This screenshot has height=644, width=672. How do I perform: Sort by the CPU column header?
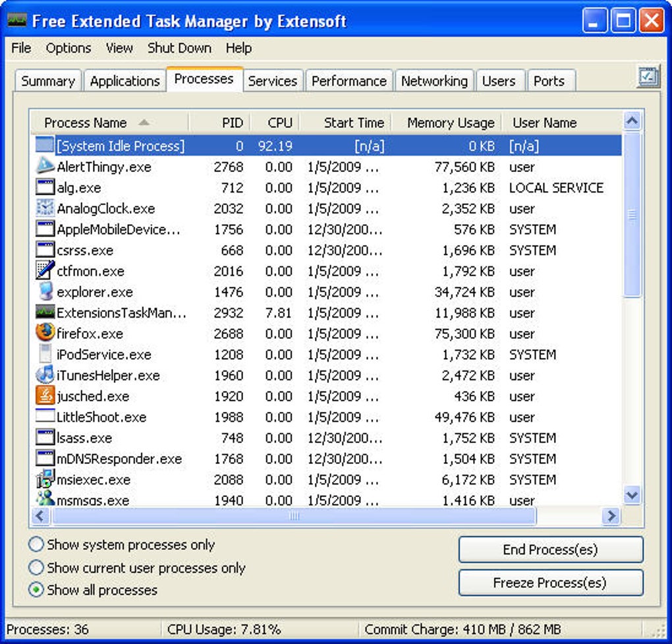[275, 123]
